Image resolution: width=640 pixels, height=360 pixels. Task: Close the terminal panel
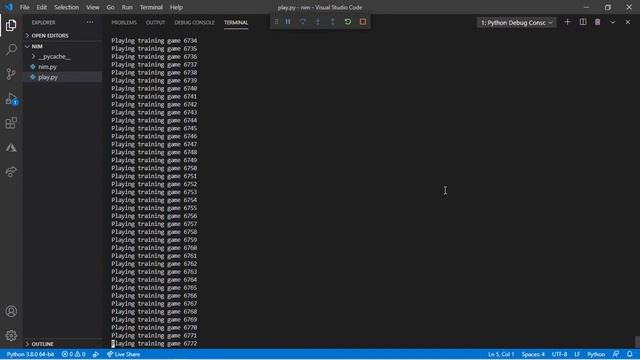[628, 22]
